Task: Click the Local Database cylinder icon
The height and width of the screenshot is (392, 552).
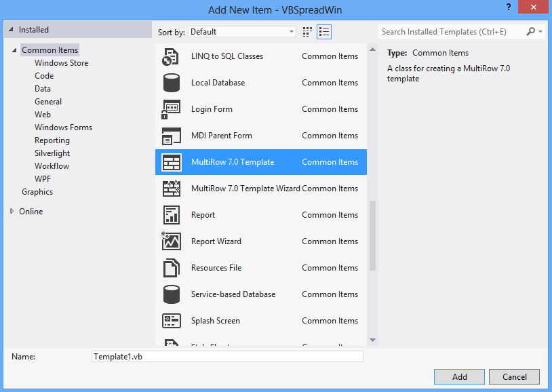Action: tap(171, 83)
